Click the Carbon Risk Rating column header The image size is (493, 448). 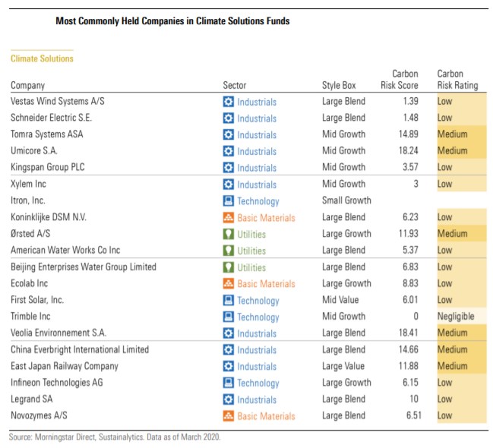click(457, 80)
